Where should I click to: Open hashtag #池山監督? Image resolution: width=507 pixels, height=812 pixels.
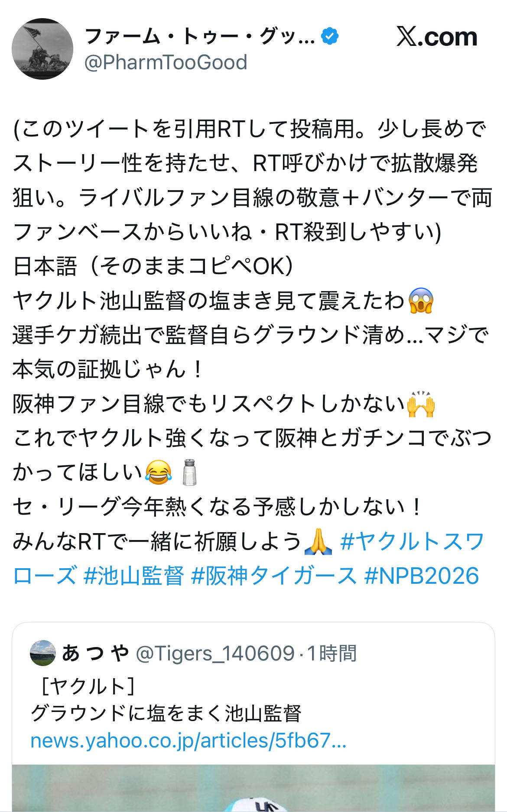(x=133, y=576)
